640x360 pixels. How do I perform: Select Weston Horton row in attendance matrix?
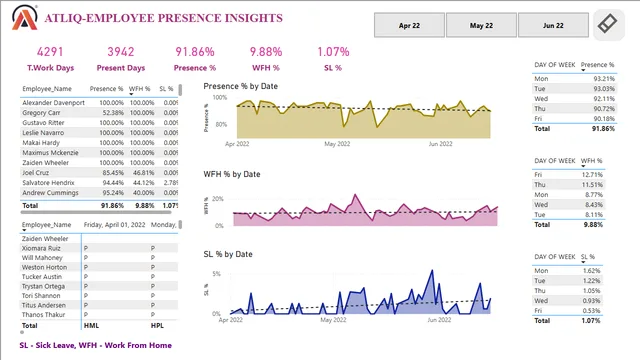99,267
